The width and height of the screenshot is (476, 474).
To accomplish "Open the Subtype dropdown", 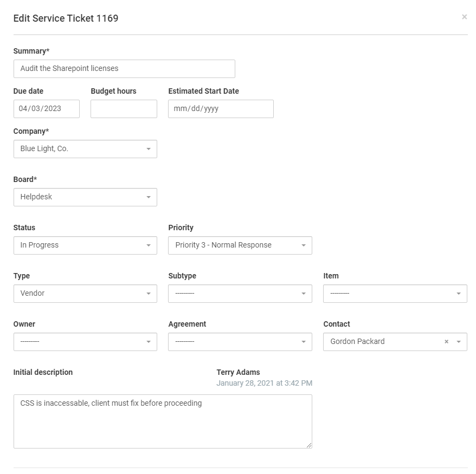I will coord(240,294).
